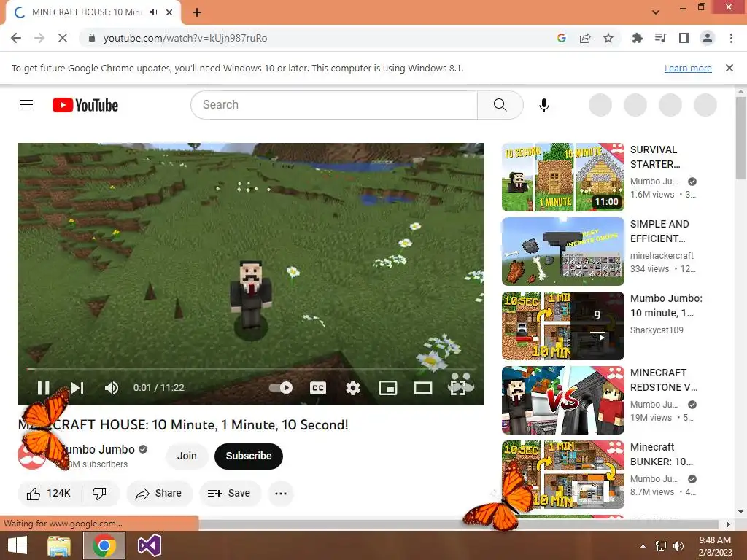Open media controls in toolbar
This screenshot has width=747, height=560.
661,38
